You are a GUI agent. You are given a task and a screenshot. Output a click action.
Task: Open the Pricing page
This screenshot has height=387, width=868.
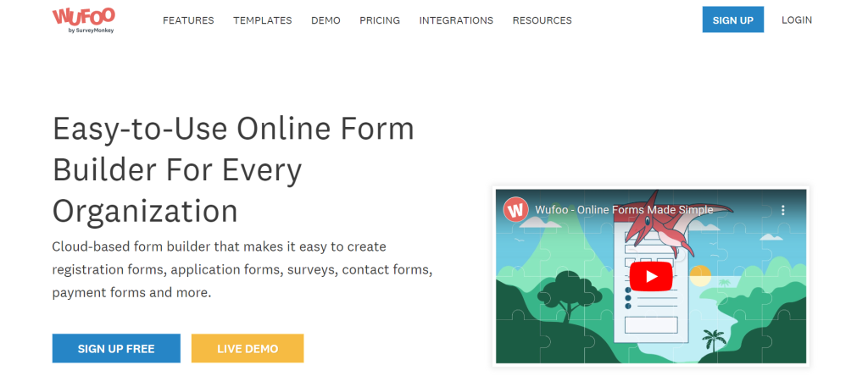[380, 20]
